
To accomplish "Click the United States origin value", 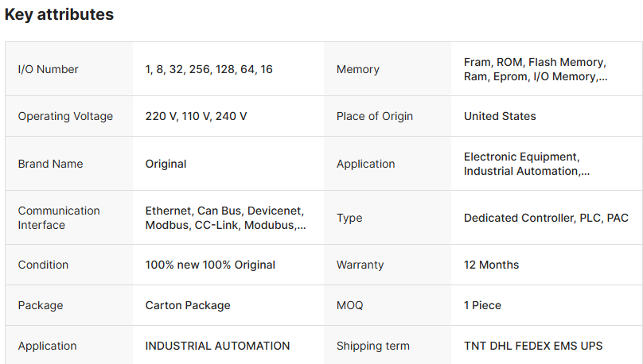I will click(500, 116).
